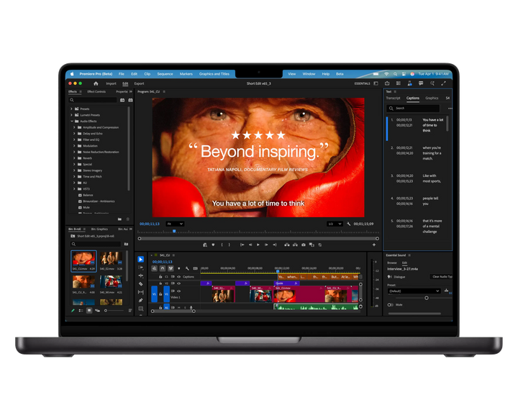Select the Pen tool in timeline toolbar
The image size is (518, 420).
pos(141,301)
